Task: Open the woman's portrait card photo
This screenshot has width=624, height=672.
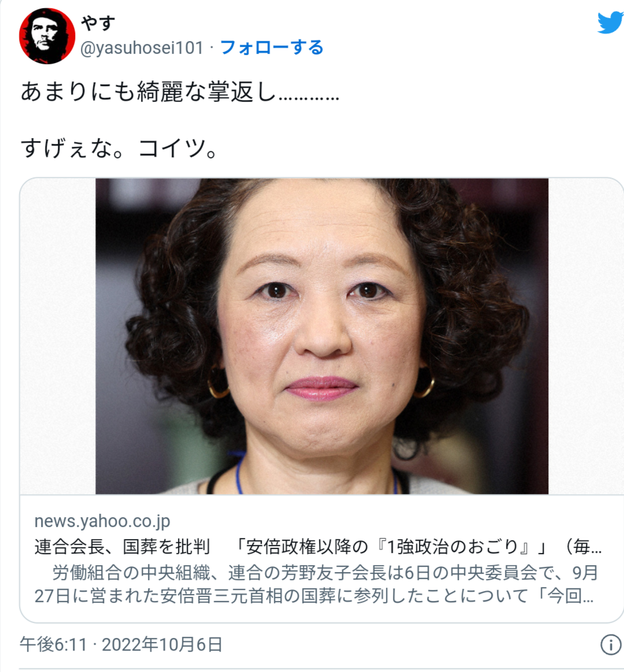Action: pyautogui.click(x=322, y=336)
